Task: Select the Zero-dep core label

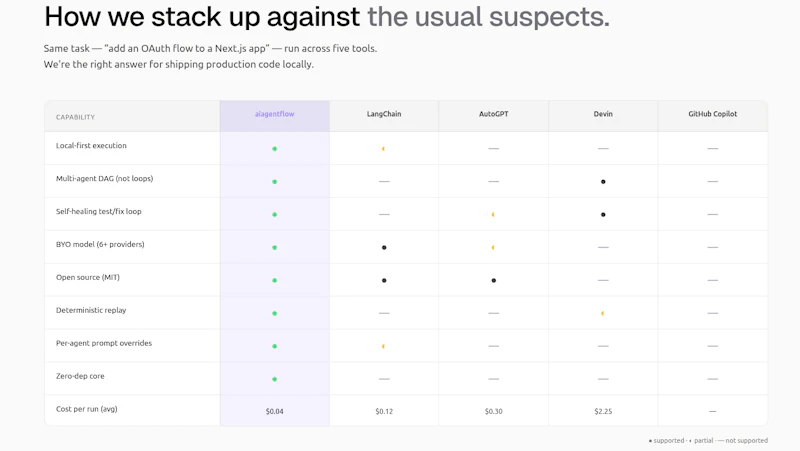Action: 80,376
